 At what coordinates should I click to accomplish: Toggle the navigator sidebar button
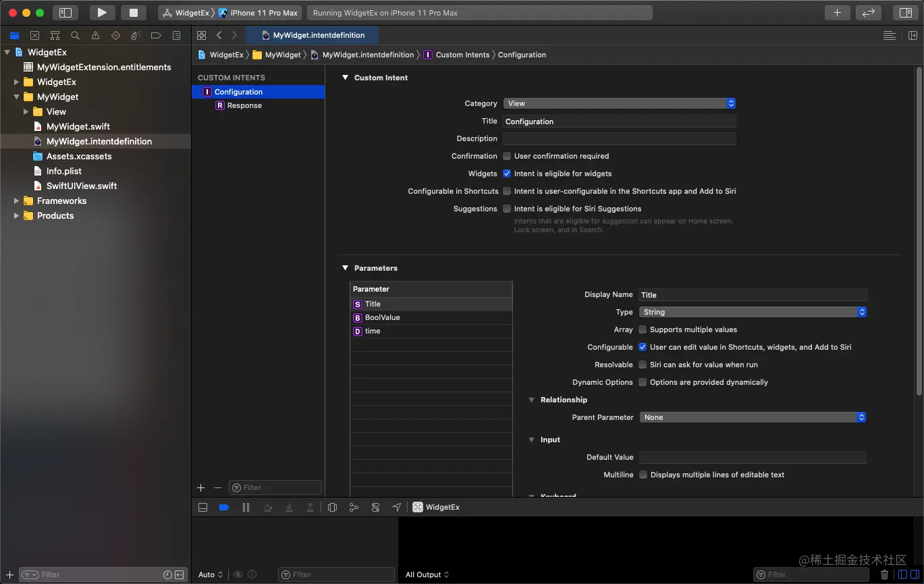65,13
